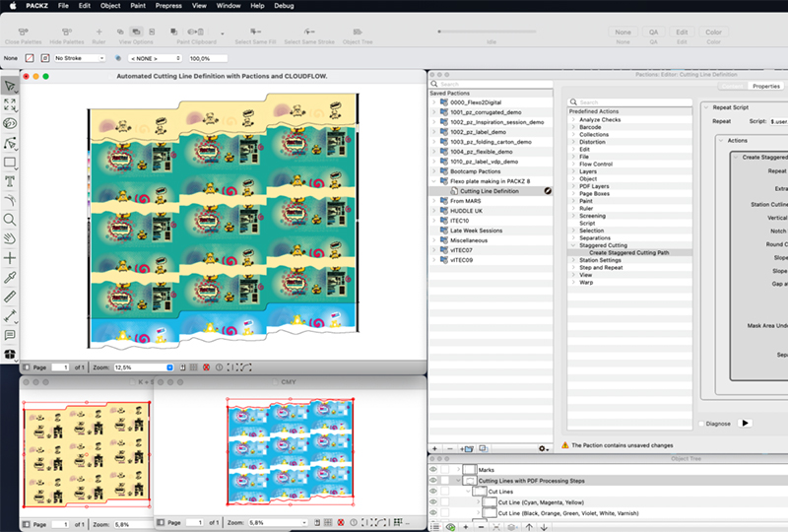Screen dimensions: 788x532
Task: Open the File menu
Action: pos(63,6)
